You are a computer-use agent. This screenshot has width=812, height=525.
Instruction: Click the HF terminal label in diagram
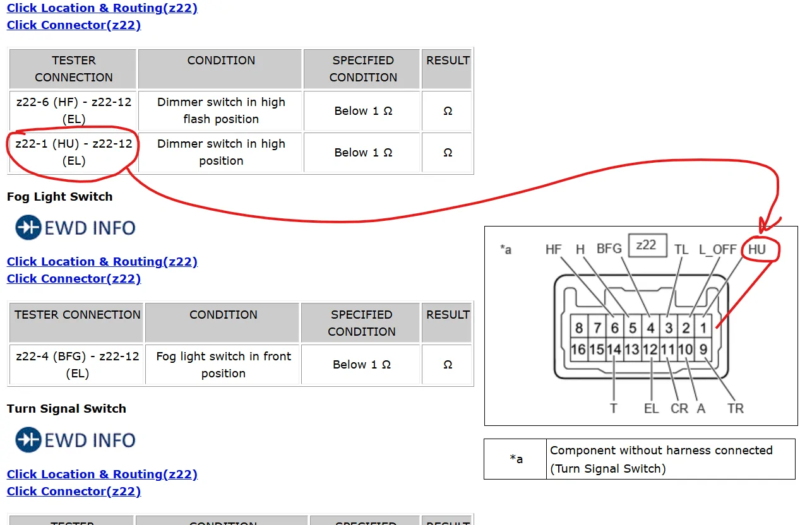pyautogui.click(x=554, y=249)
